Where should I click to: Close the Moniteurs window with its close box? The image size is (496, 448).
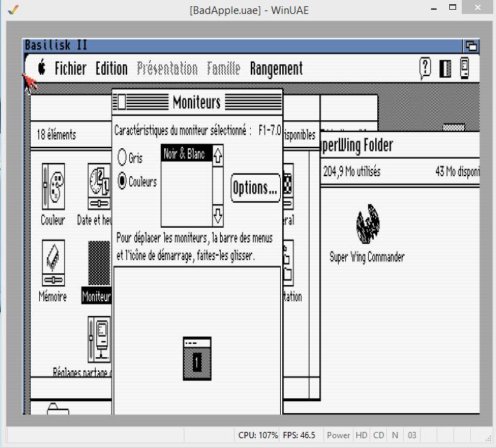(122, 102)
